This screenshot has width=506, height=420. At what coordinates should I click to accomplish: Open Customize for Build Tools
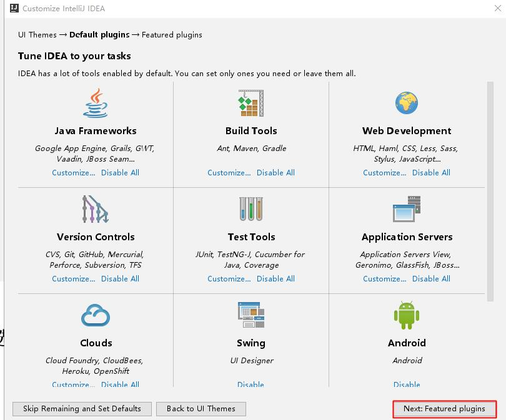click(229, 173)
